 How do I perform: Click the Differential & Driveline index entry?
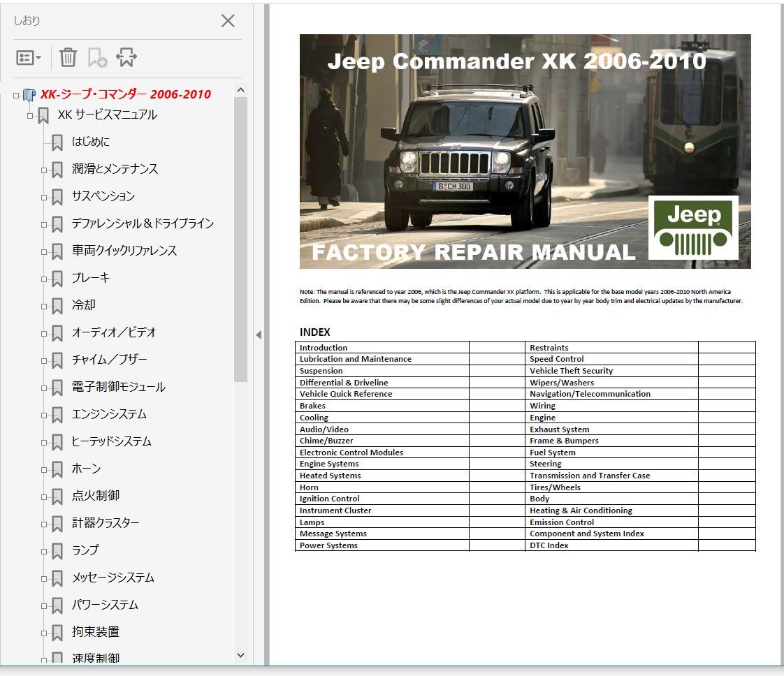coord(344,383)
